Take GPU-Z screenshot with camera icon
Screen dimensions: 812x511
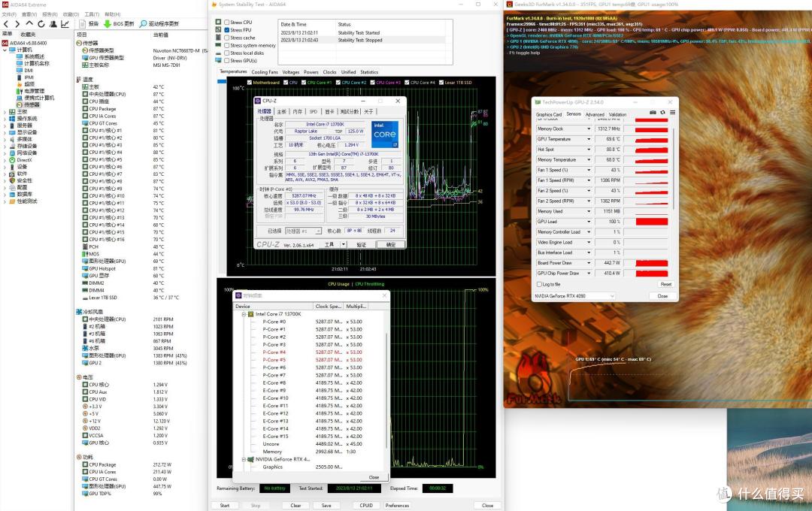click(x=653, y=113)
